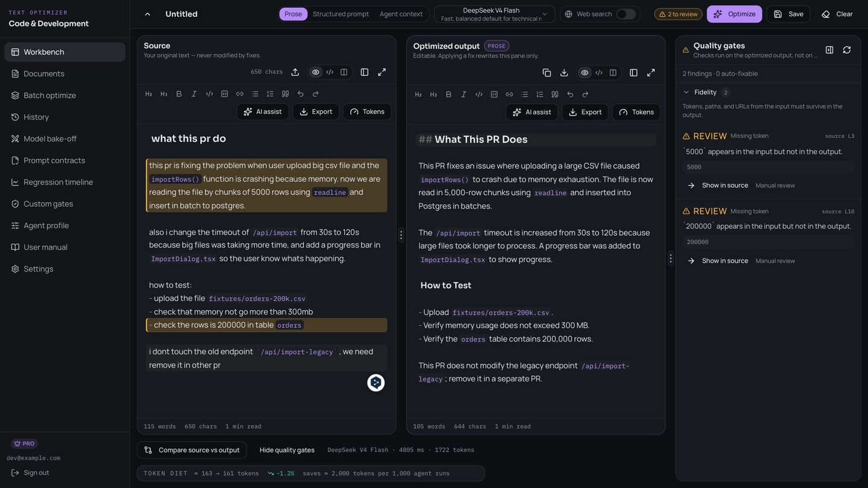Clear the workbench

(x=837, y=14)
